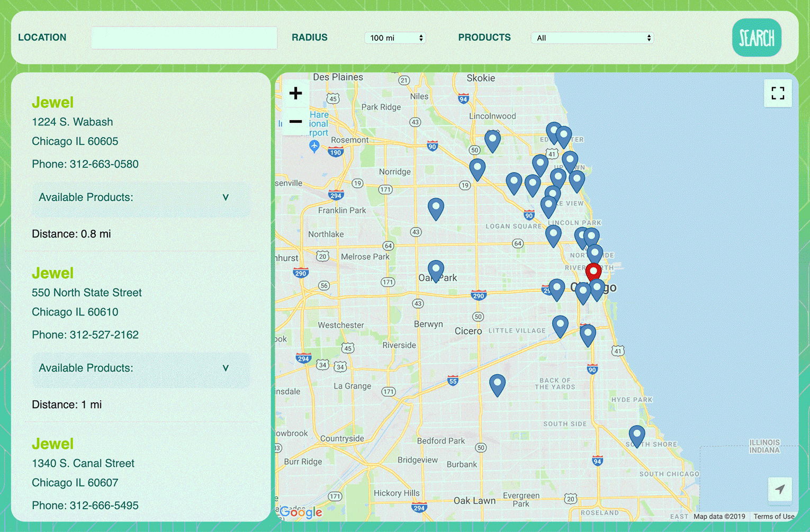Screen dimensions: 810x532
Task: Open the Products dropdown showing All
Action: 592,38
